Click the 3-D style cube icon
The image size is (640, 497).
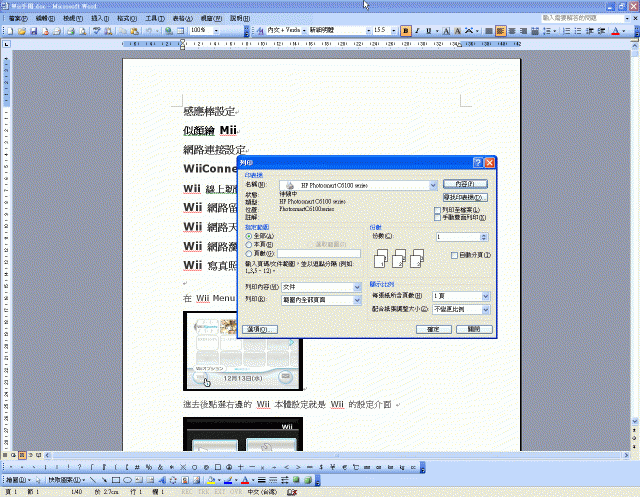pos(308,480)
